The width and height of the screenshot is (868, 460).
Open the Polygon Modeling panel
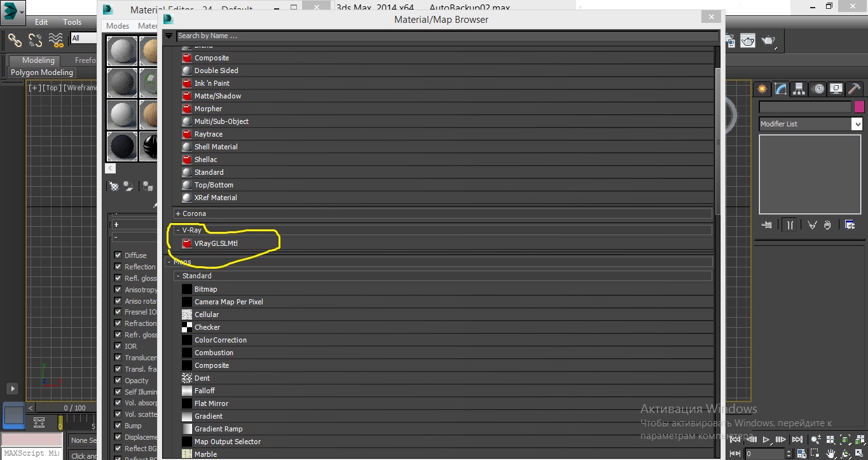click(42, 72)
